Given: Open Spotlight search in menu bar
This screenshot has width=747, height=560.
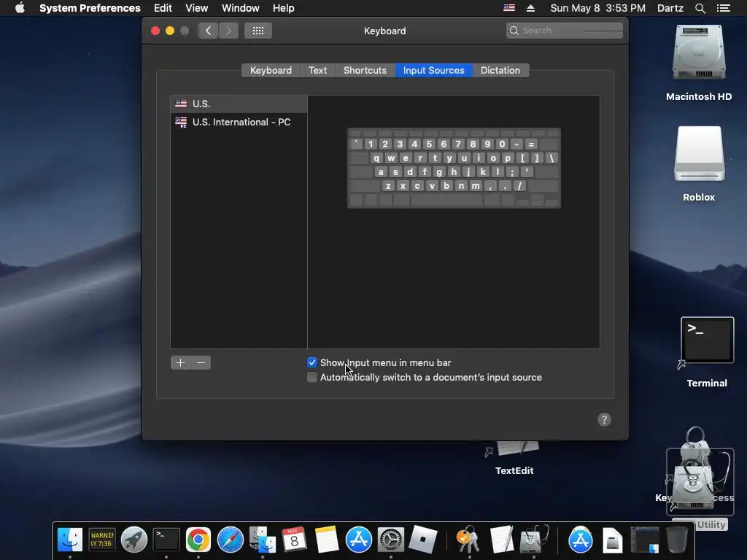Looking at the screenshot, I should coord(700,8).
